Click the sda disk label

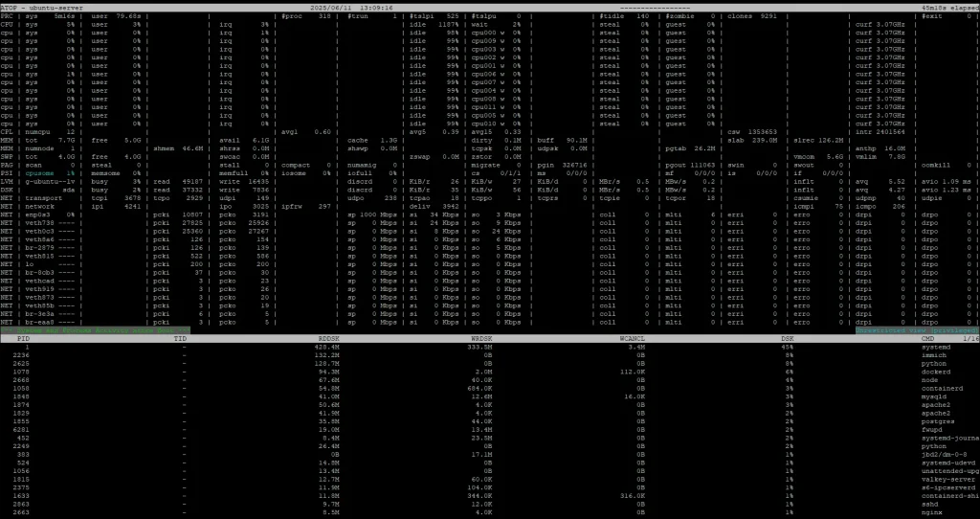click(68, 190)
